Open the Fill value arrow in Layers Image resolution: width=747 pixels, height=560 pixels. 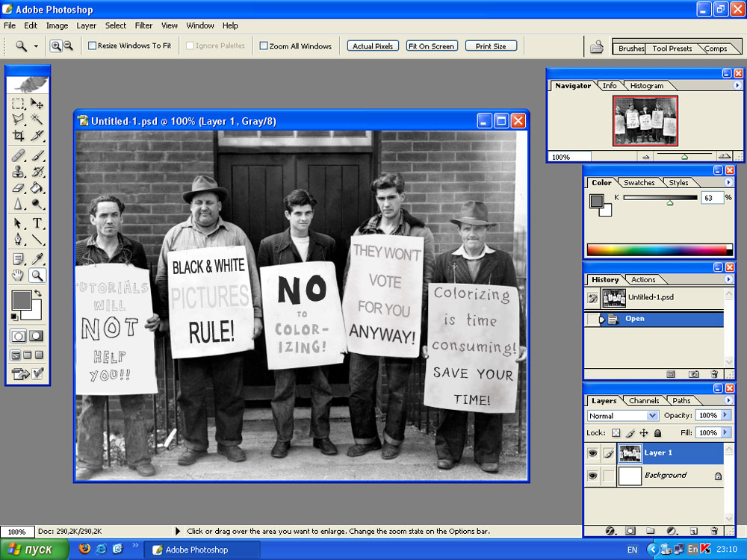pyautogui.click(x=725, y=433)
